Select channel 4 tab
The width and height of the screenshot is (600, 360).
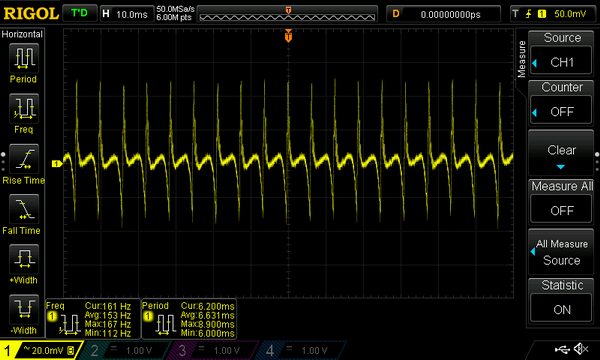pyautogui.click(x=300, y=350)
